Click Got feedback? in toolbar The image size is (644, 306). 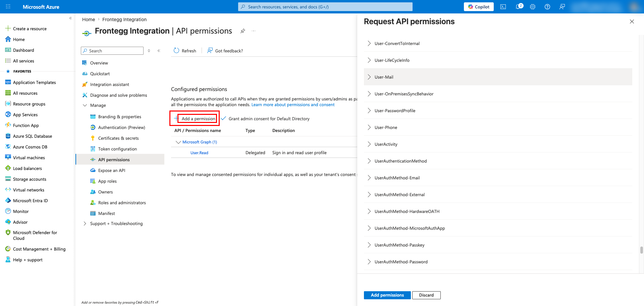click(x=225, y=51)
